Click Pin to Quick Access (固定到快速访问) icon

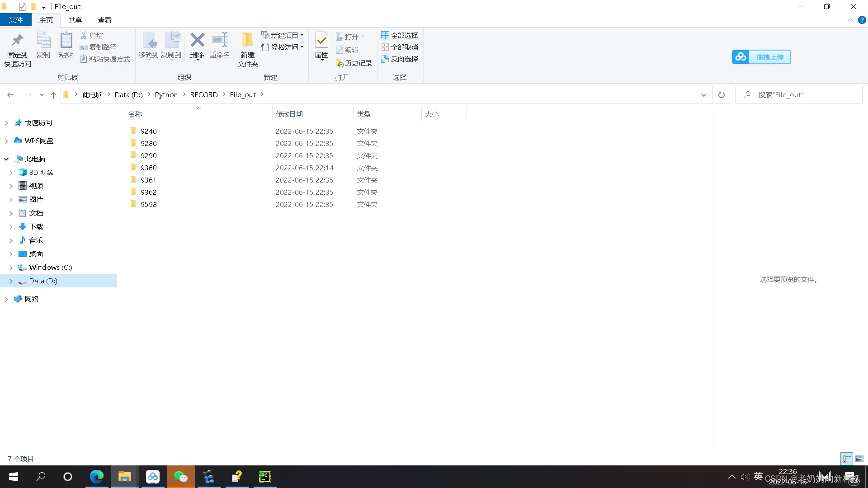[x=17, y=41]
